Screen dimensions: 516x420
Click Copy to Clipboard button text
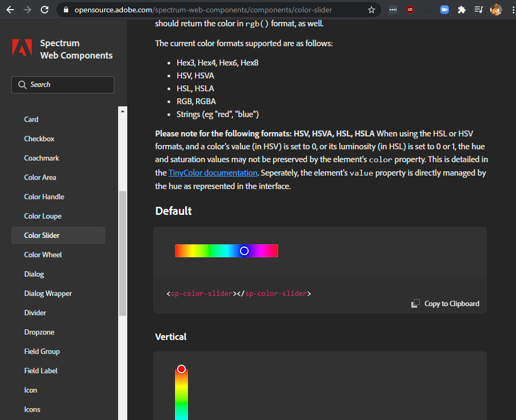[x=452, y=303]
